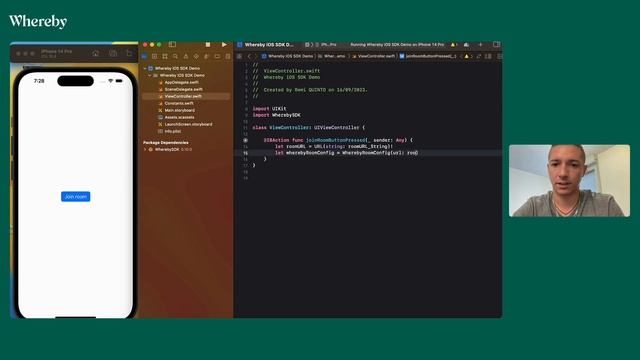
Task: Toggle code review arrows icon in editor
Action: 478,56
